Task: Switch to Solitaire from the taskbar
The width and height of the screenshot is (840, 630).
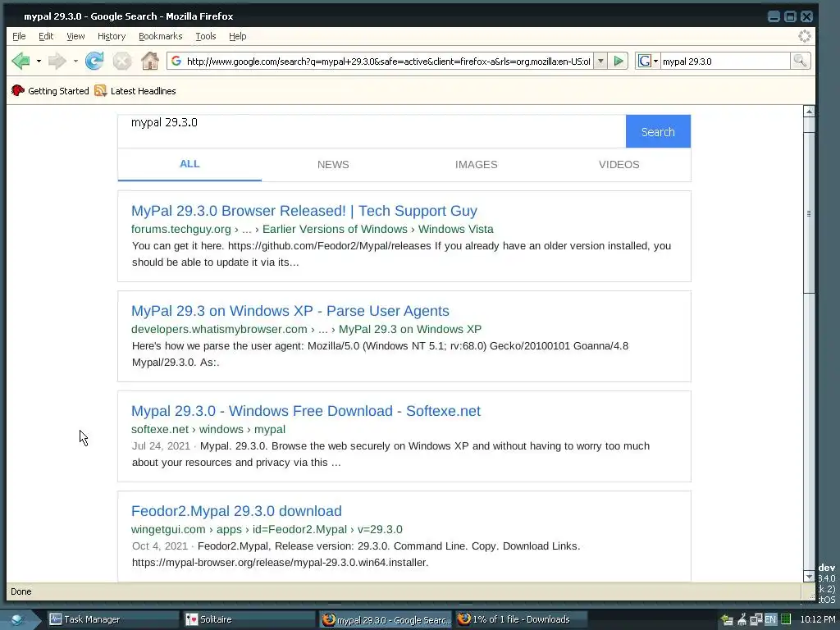Action: click(x=249, y=620)
